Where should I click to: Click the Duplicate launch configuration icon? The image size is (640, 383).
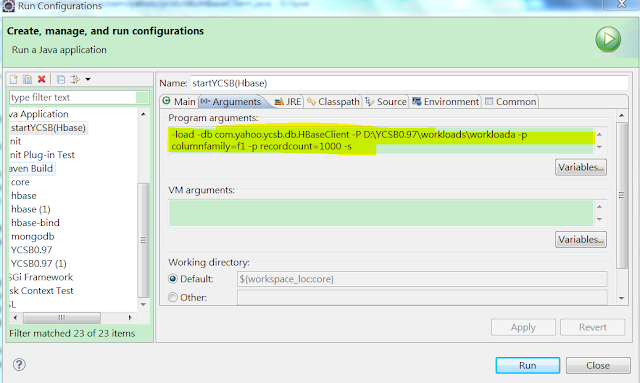(x=27, y=79)
